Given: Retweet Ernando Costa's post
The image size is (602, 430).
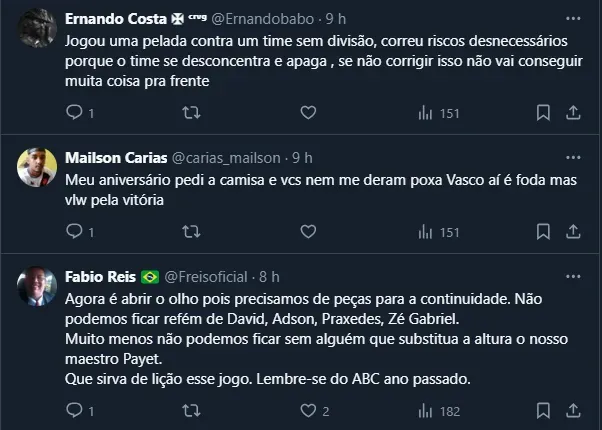Looking at the screenshot, I should [193, 113].
